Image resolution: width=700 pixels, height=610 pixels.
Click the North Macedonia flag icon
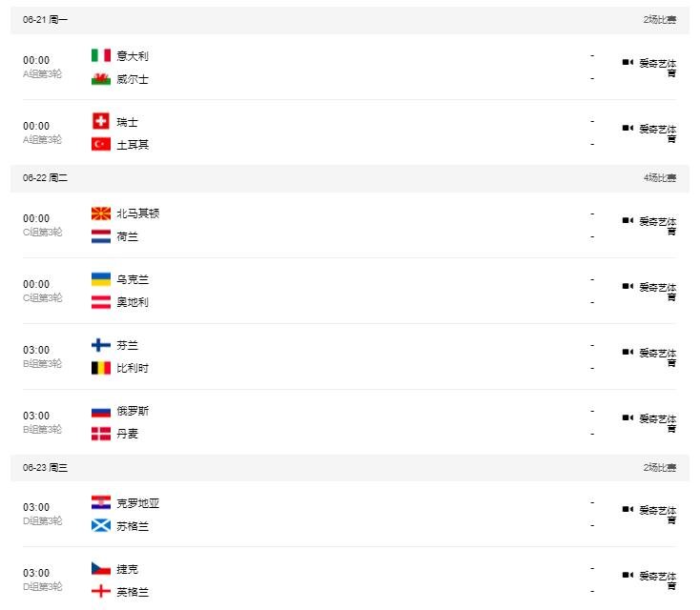[x=100, y=213]
